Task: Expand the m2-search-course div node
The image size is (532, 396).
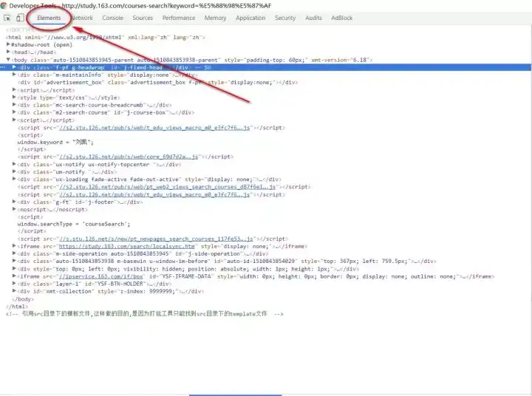Action: [14, 112]
